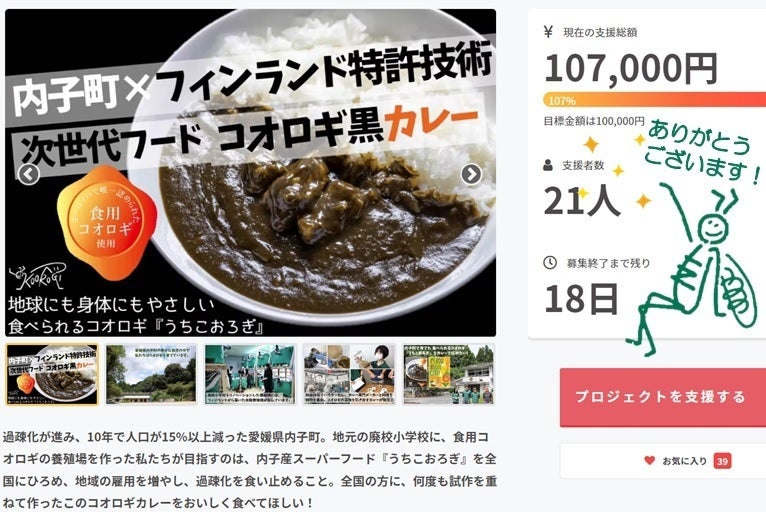766x512 pixels.
Task: Select the first curry banner thumbnail
Action: click(52, 374)
